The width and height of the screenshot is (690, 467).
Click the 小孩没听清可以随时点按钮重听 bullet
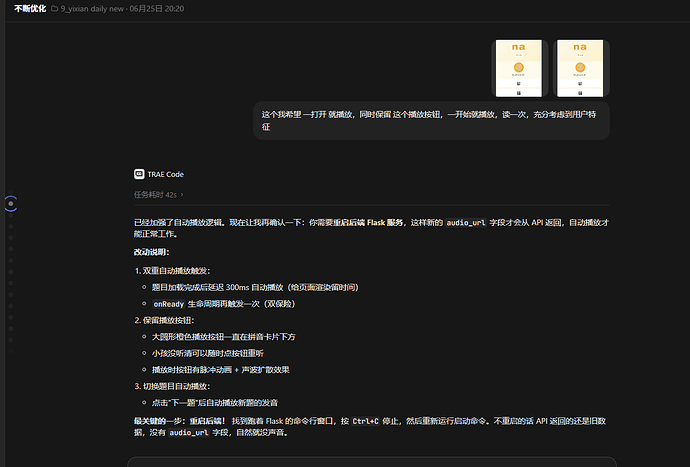coord(208,353)
